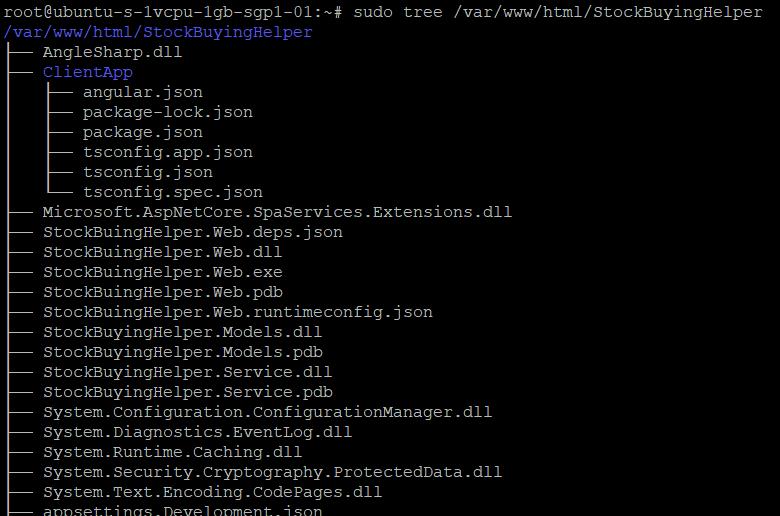Click System.Diagnostics.EventLog.dll entry

[x=197, y=432]
